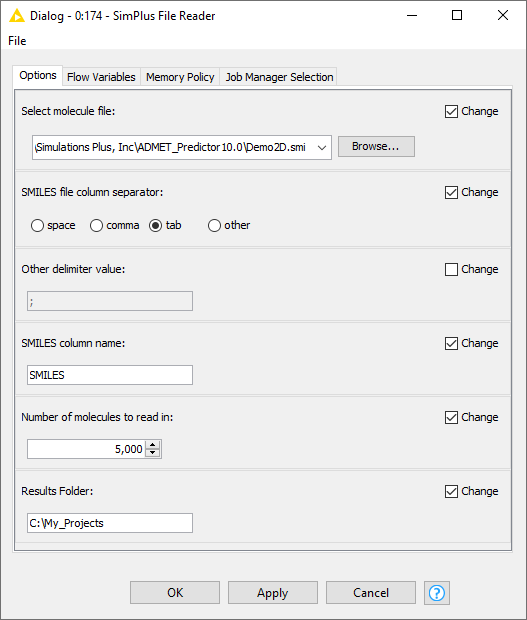Screen dimensions: 527x620
Task: Toggle Change for Results Folder
Action: click(451, 491)
